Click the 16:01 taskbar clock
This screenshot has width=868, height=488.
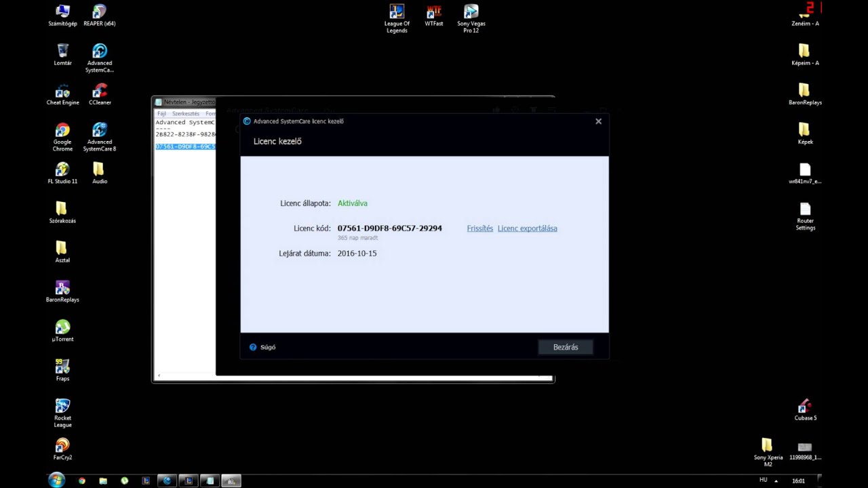798,481
